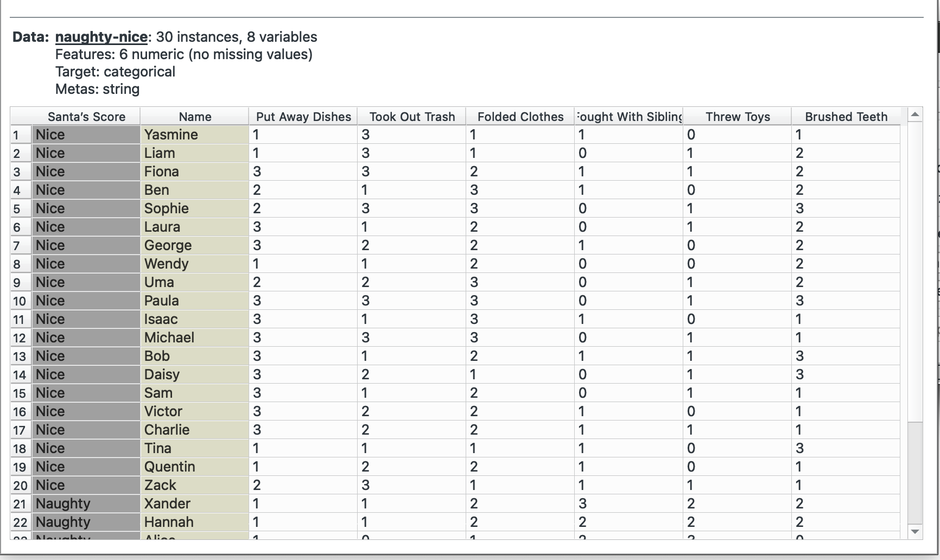Sort by Folded Clothes column header
The height and width of the screenshot is (560, 940).
coord(520,117)
